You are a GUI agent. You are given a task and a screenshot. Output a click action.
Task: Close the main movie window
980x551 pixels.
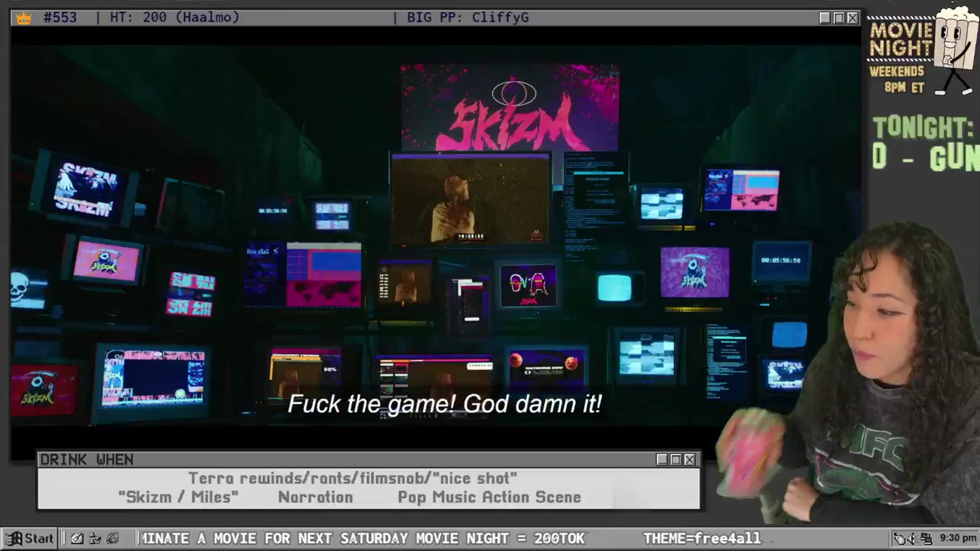pos(852,18)
